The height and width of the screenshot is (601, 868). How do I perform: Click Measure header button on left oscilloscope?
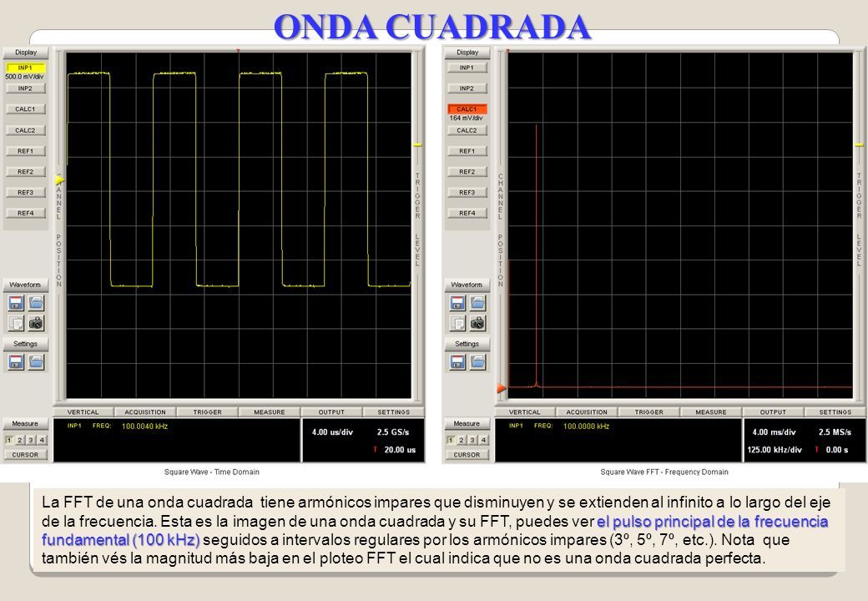tap(26, 423)
